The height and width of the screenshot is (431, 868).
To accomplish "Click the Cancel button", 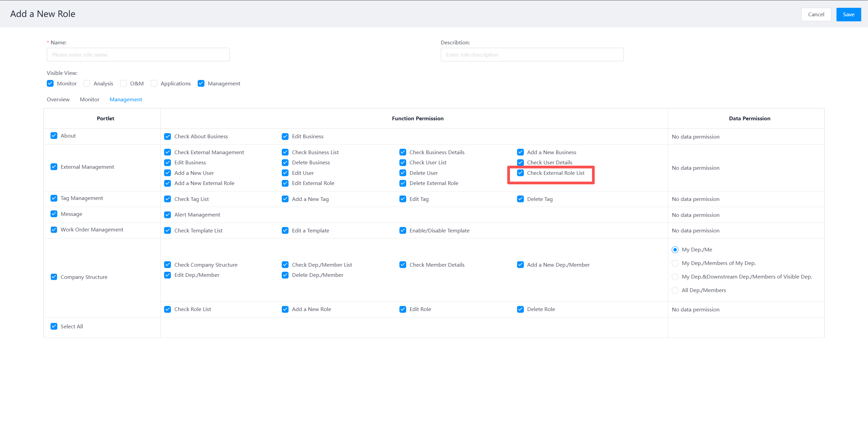I will tap(816, 14).
